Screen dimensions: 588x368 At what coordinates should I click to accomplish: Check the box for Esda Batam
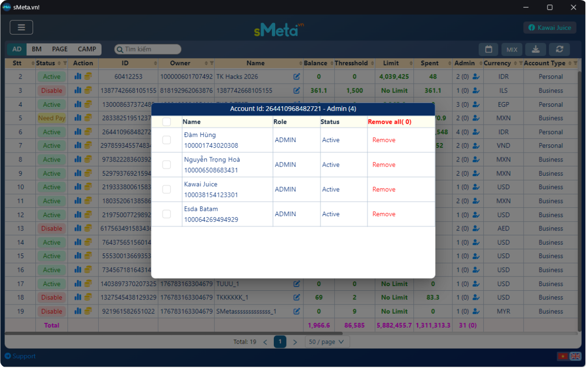point(167,214)
